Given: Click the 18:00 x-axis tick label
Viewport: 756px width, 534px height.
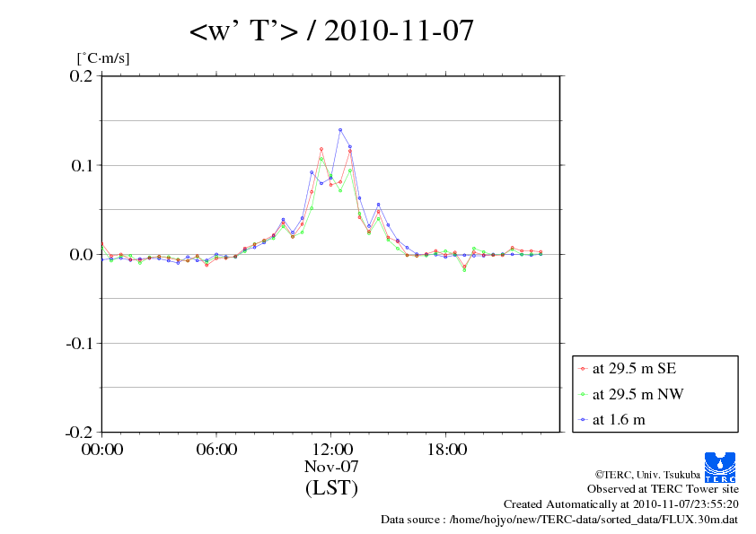Looking at the screenshot, I should coord(446,450).
